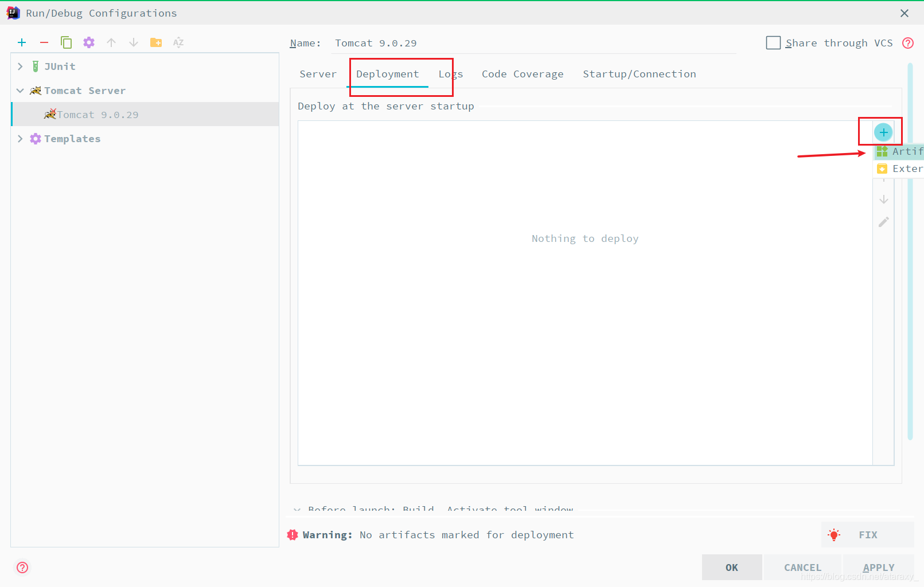This screenshot has height=587, width=924.
Task: Select the JUnit tree item label
Action: 60,66
